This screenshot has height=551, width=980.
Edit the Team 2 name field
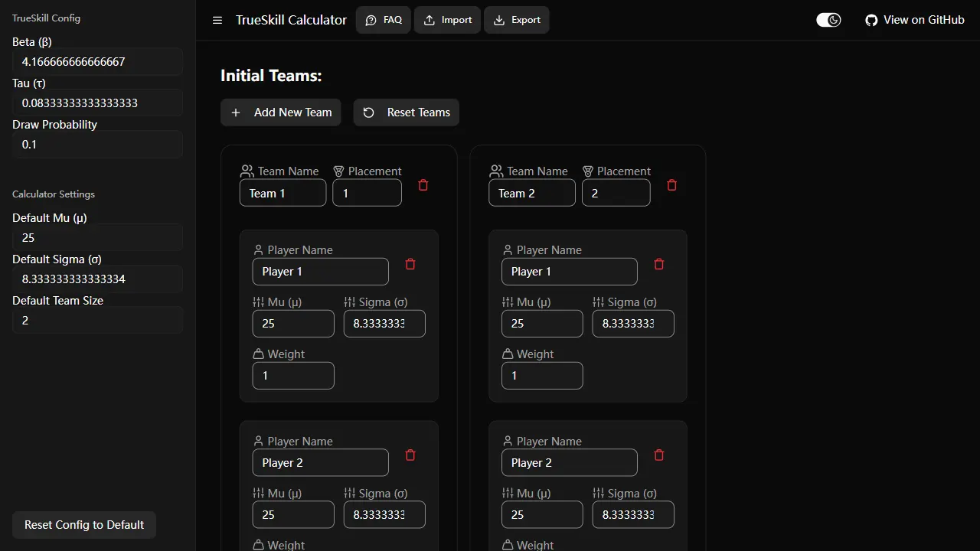[x=532, y=193]
